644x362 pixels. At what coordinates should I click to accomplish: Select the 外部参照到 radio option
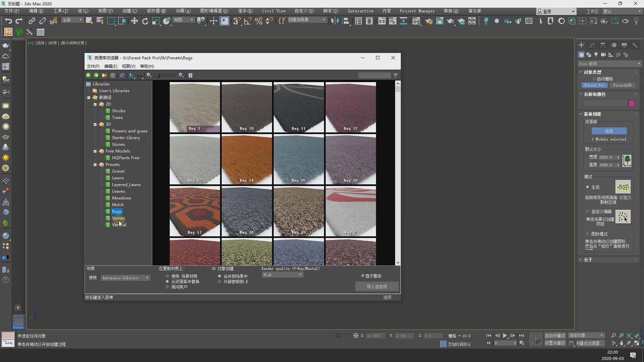pyautogui.click(x=220, y=282)
